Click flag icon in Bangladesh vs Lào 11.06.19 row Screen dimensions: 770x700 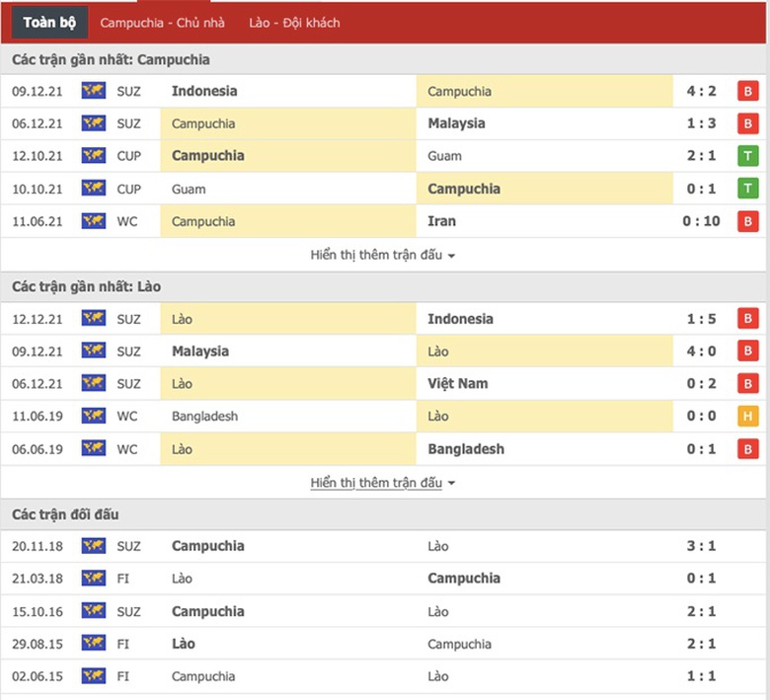pos(93,416)
